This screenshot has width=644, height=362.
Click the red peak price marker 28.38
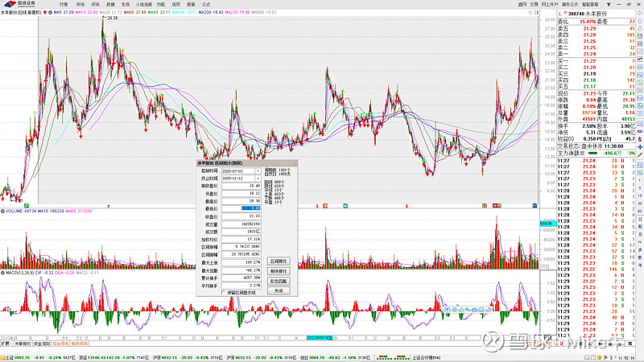pyautogui.click(x=111, y=18)
